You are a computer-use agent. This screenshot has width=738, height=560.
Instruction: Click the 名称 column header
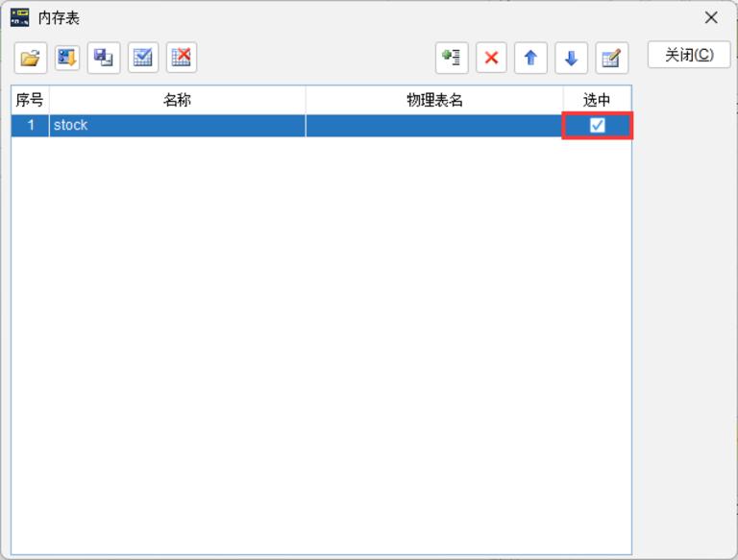[x=178, y=100]
